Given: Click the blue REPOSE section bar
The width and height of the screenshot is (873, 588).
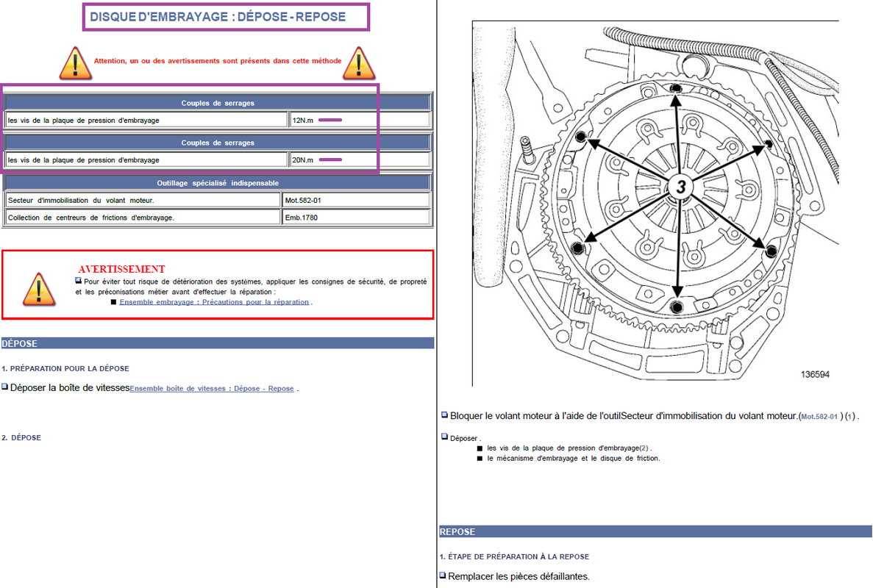Looking at the screenshot, I should point(655,531).
